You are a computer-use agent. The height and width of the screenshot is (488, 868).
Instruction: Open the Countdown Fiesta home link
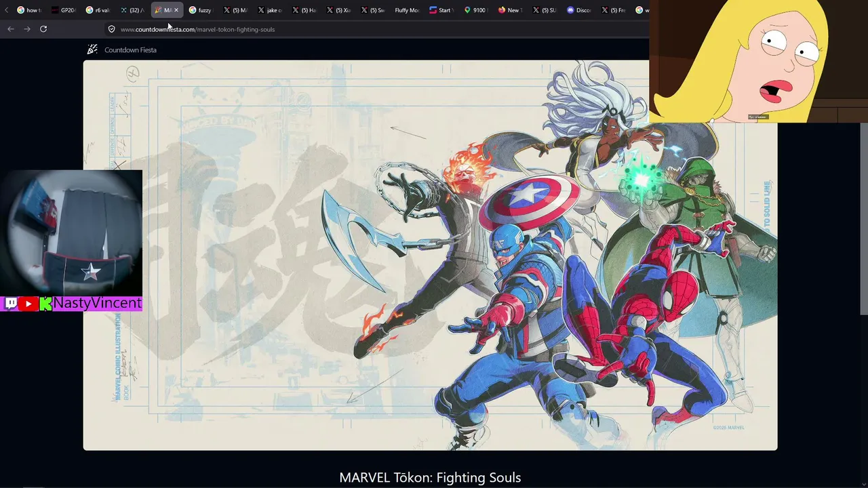(122, 49)
